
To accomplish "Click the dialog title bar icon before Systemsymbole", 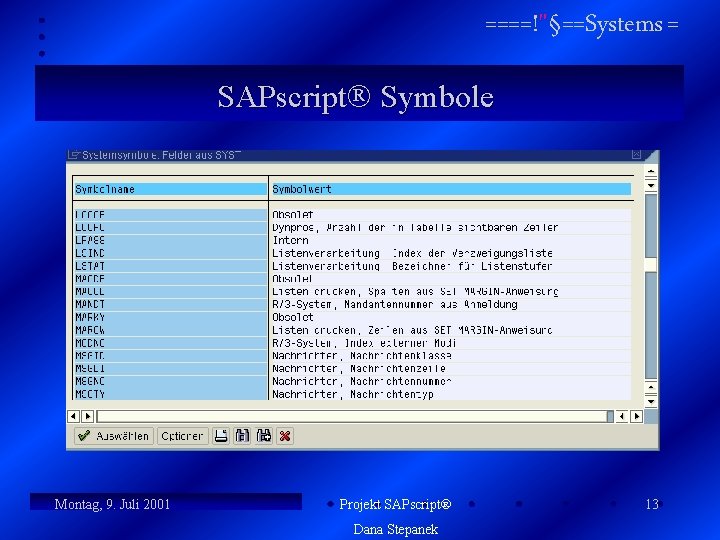I will coord(73,155).
